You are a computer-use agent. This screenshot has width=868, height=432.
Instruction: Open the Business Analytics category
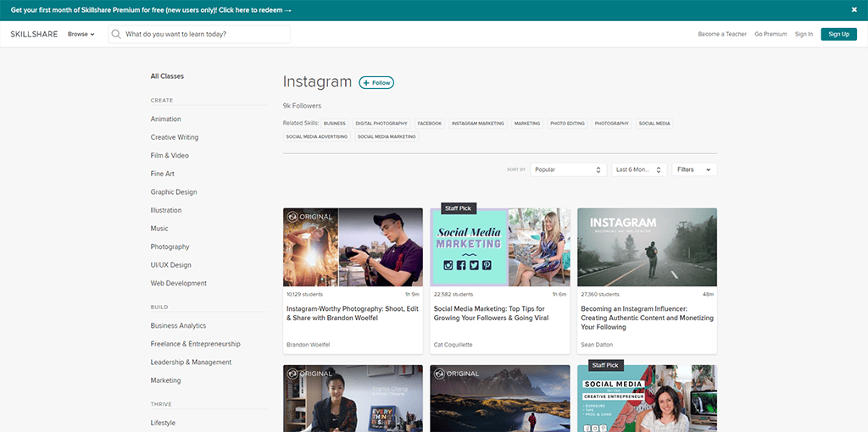pos(178,326)
